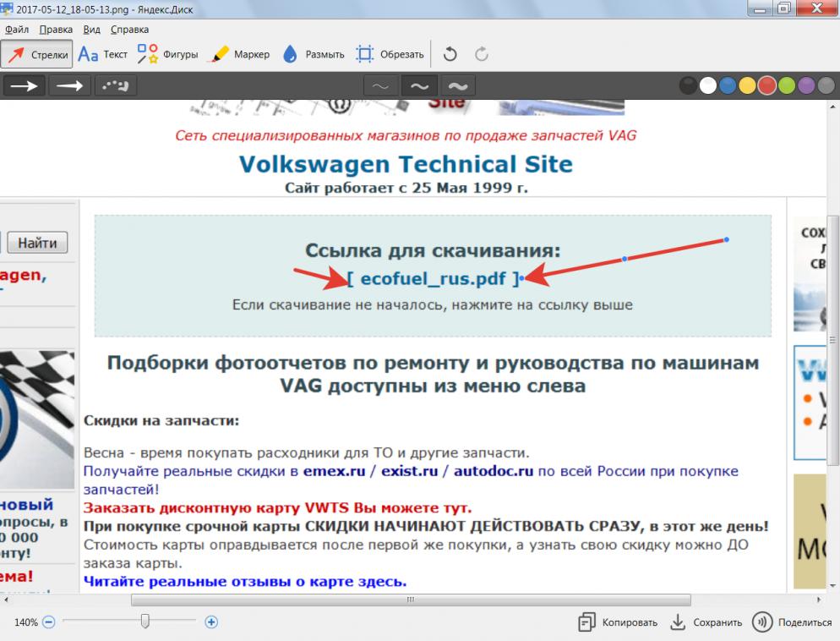Click 'Читайте реальные отзывы о карте здесь' link
The image size is (840, 641).
pos(245,582)
